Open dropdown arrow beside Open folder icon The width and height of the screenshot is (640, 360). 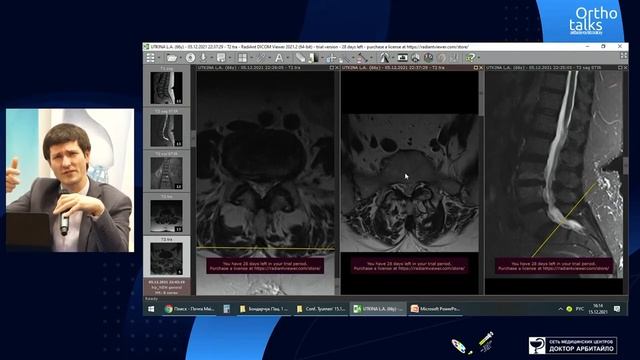pyautogui.click(x=181, y=58)
